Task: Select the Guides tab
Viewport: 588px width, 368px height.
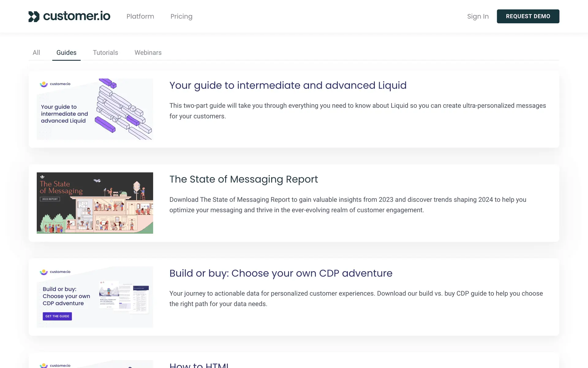Action: tap(66, 52)
